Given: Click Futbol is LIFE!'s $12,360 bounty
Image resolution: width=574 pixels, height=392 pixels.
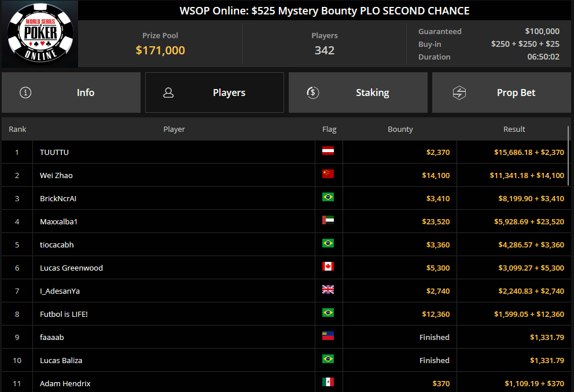Looking at the screenshot, I should click(436, 314).
